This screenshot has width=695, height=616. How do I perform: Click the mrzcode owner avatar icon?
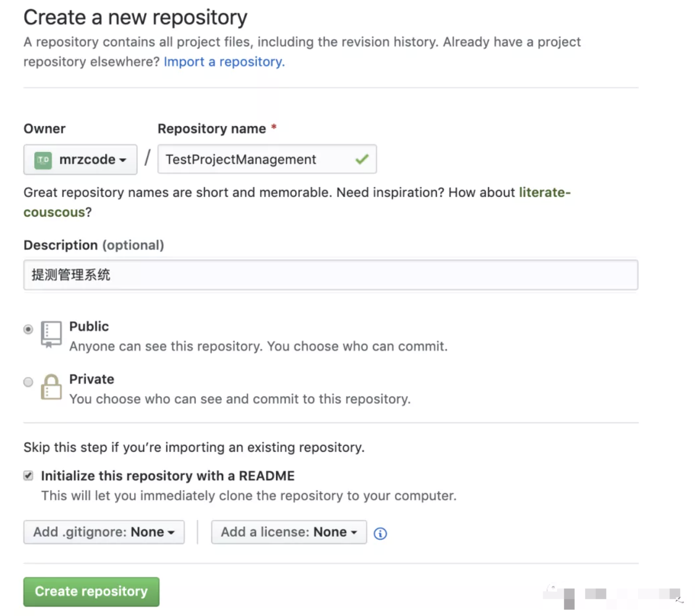(x=43, y=160)
